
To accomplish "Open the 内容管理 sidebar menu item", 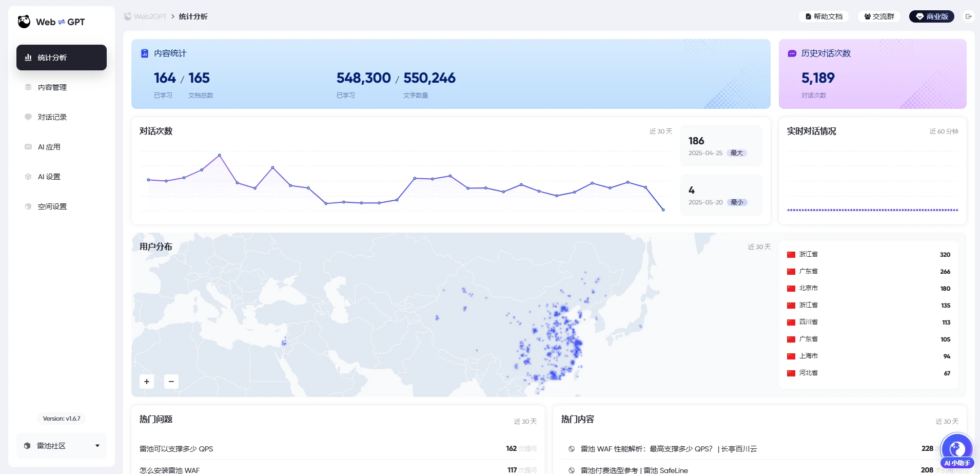I will point(62,87).
